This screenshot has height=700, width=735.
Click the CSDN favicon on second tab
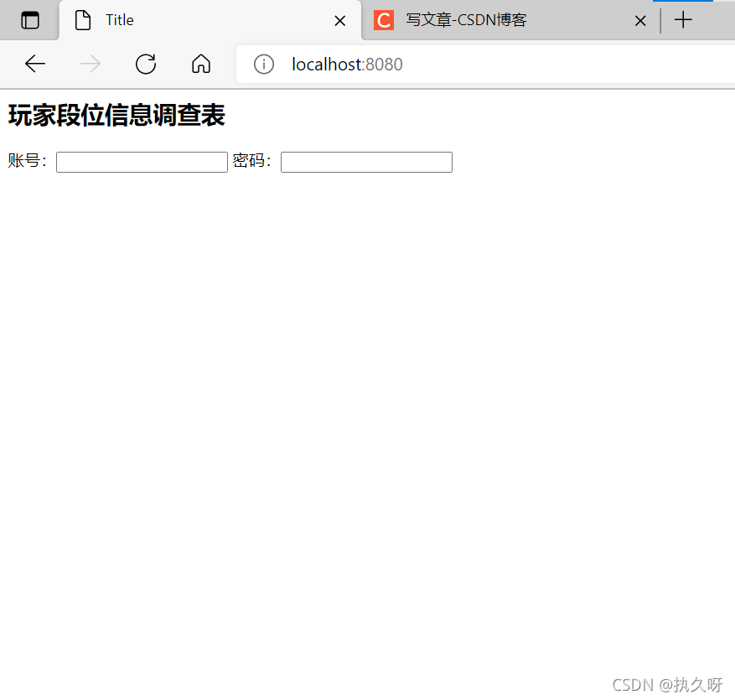click(384, 20)
